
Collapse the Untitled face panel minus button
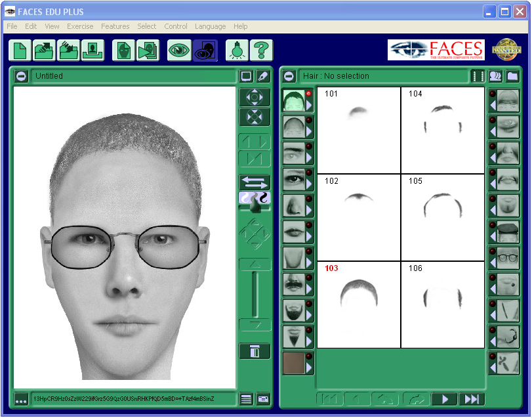pos(22,76)
